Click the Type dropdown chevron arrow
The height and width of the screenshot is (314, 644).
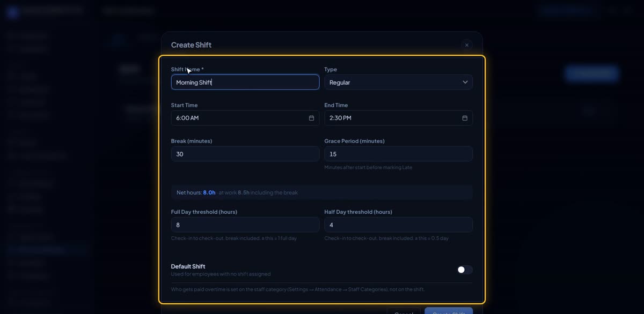tap(465, 82)
